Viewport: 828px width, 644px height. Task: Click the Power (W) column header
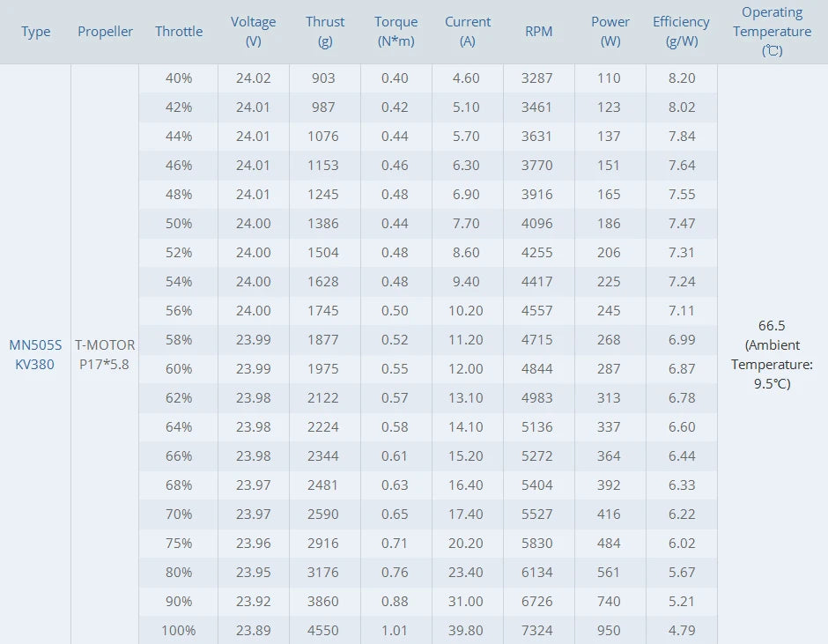(610, 32)
